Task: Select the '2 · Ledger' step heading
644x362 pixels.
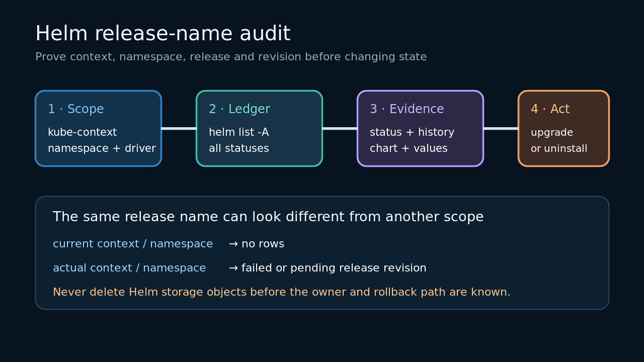Action: [239, 109]
